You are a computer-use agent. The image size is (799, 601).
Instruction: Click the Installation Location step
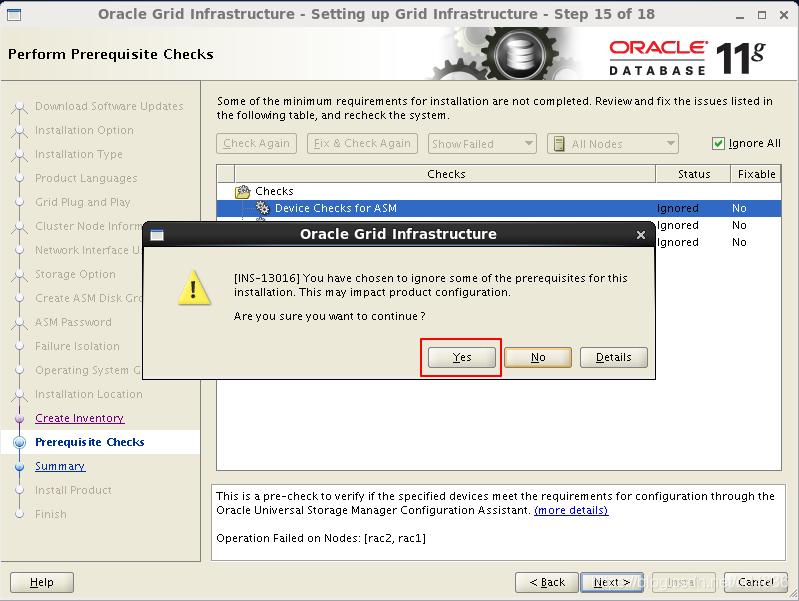(x=89, y=394)
